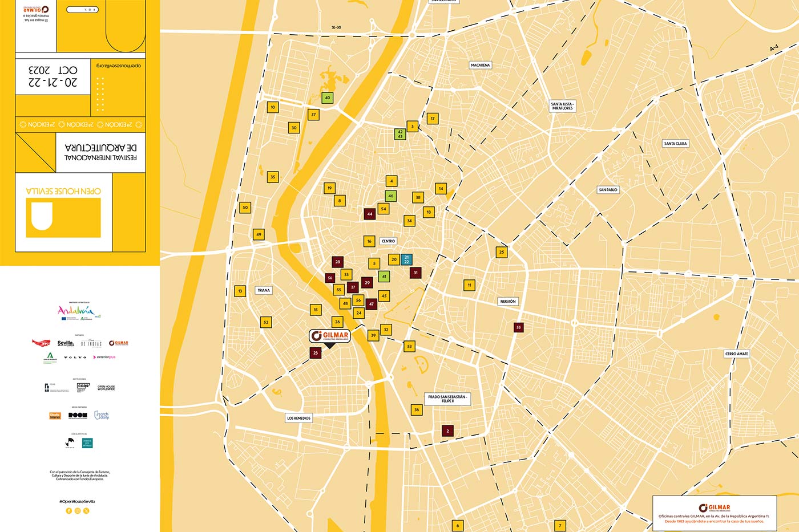Select maroon map marker 28

(x=338, y=262)
